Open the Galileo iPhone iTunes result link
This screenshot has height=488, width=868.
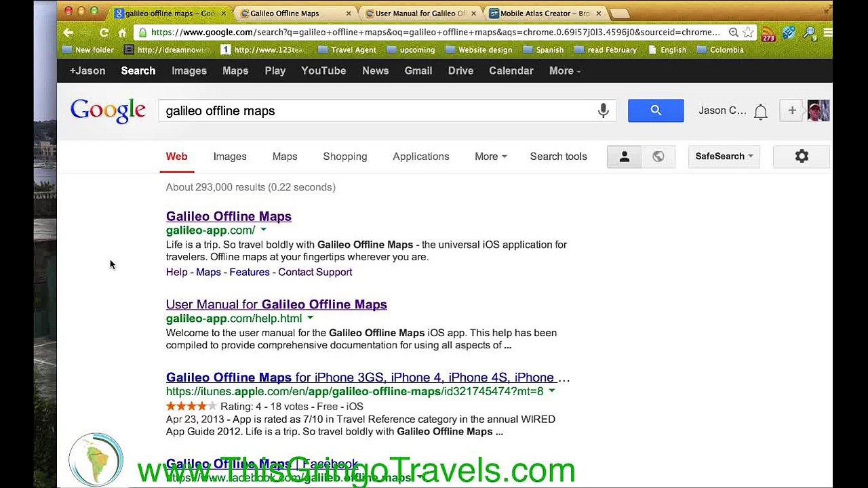(x=368, y=378)
